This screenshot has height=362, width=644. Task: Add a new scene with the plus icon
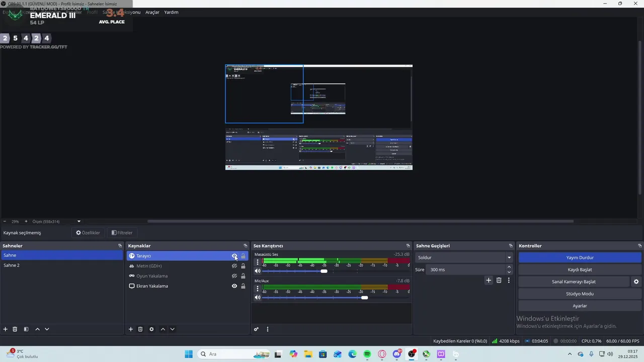point(6,329)
